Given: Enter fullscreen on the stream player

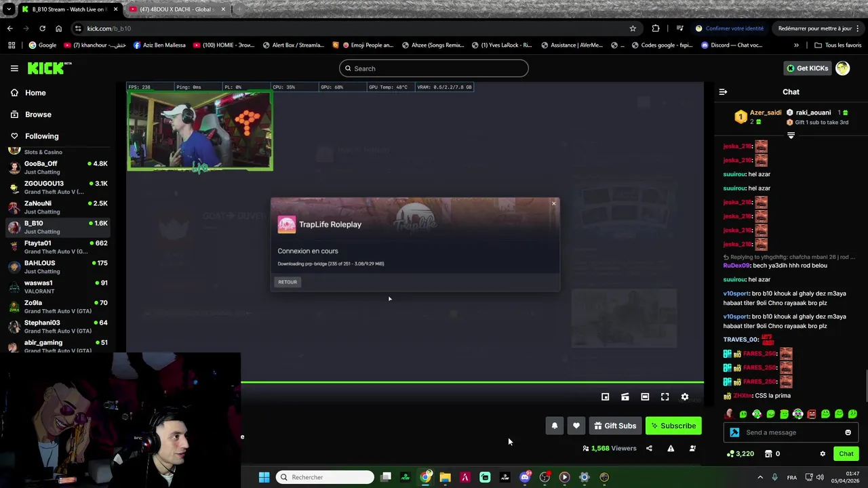Looking at the screenshot, I should 665,397.
